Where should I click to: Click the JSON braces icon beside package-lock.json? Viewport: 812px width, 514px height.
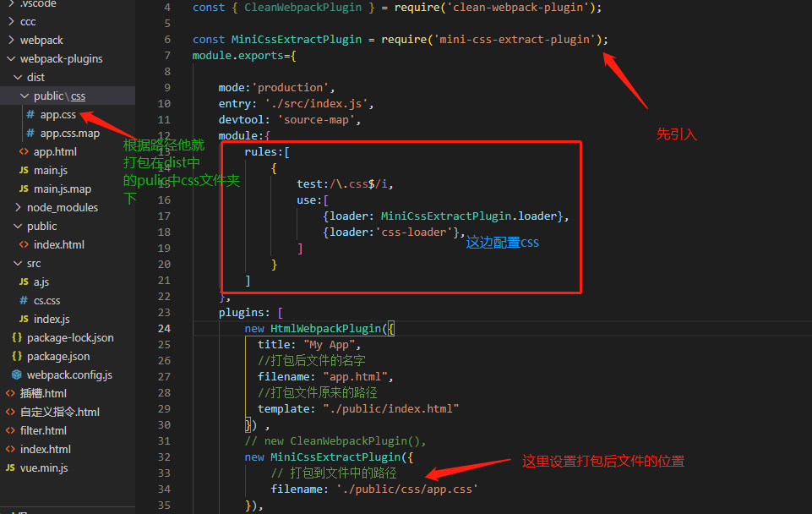tap(17, 338)
